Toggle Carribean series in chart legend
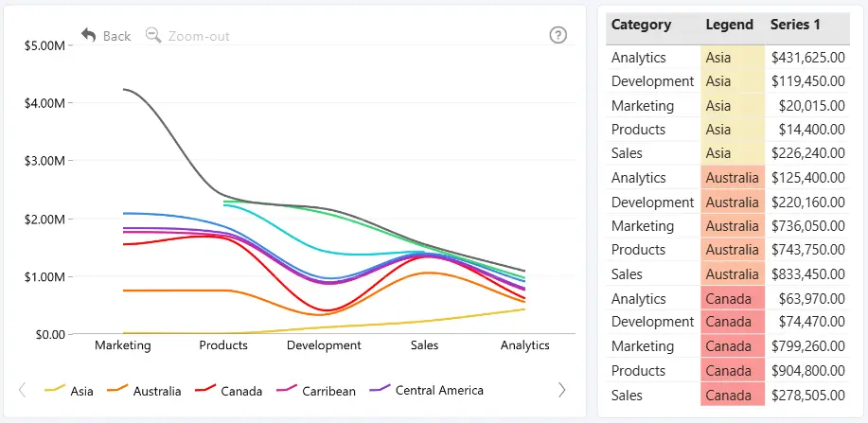The image size is (868, 423). pos(316,390)
